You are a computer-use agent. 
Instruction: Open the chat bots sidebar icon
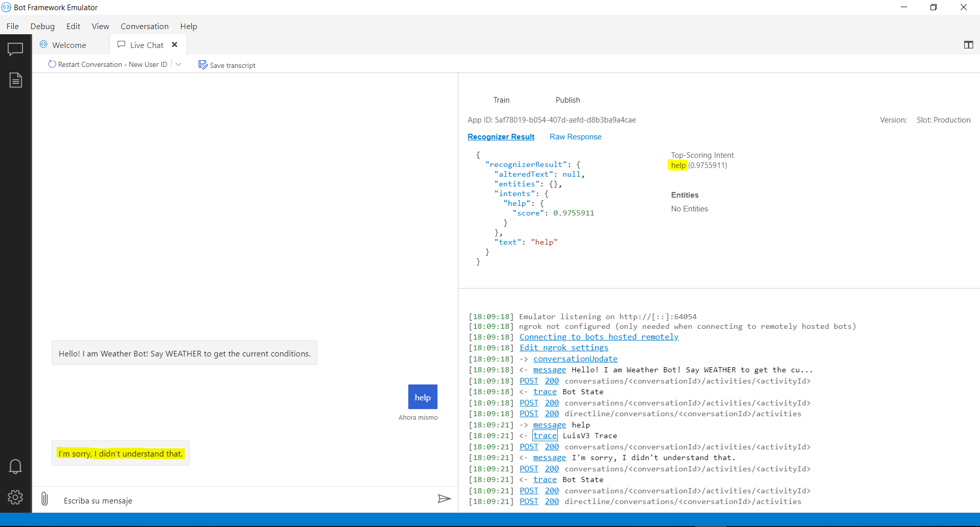15,50
